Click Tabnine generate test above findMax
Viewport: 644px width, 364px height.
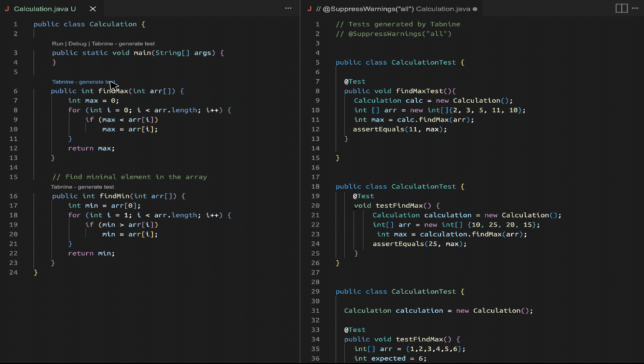(84, 82)
